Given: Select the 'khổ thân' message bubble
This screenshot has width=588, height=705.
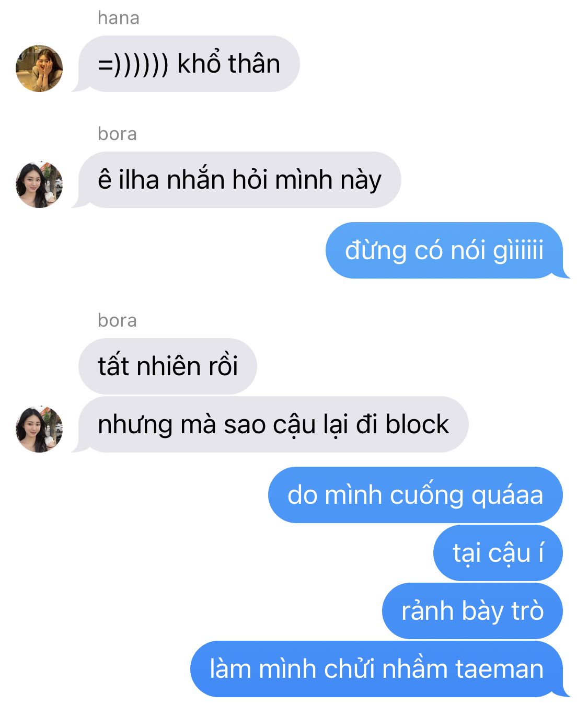Looking at the screenshot, I should click(189, 64).
